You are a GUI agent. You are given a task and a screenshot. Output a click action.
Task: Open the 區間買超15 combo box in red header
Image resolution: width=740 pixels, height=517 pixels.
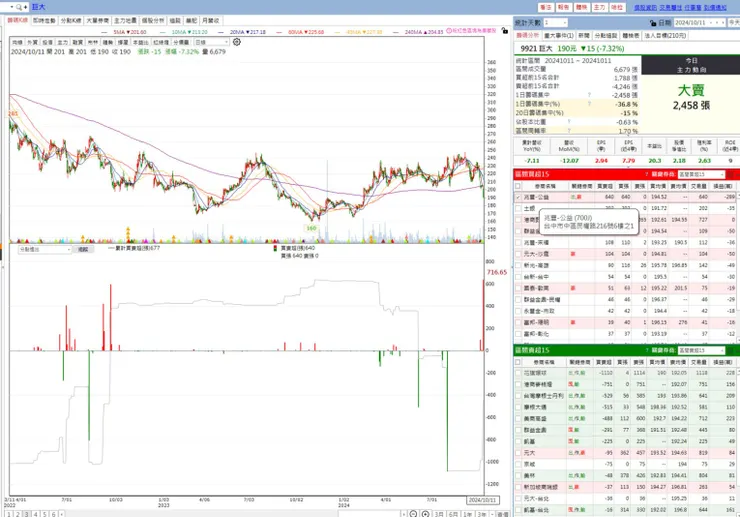pos(700,174)
